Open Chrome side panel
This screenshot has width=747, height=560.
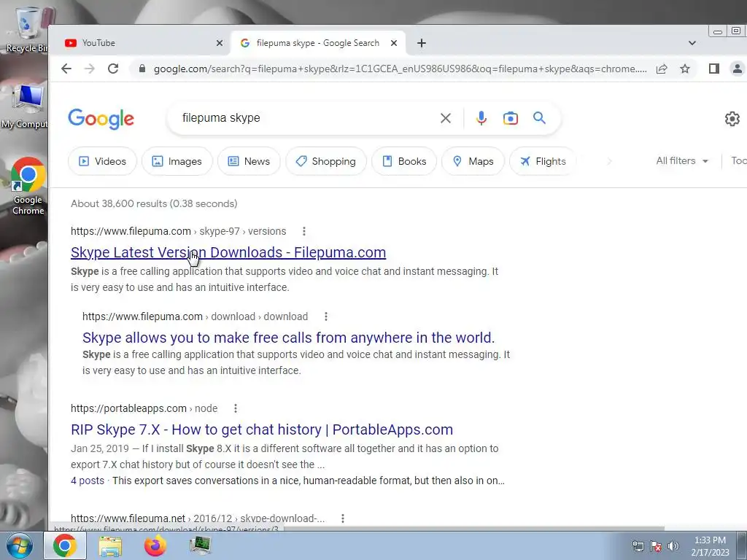coord(713,69)
